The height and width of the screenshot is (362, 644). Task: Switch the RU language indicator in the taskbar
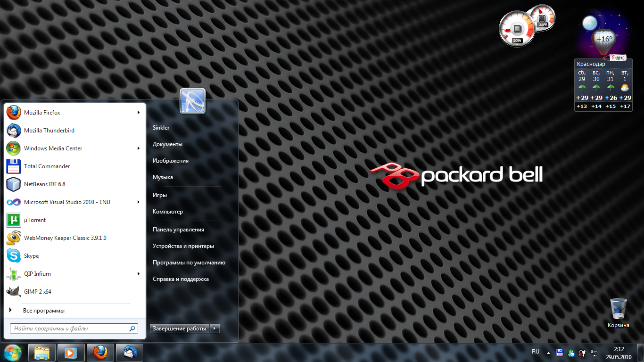pos(536,352)
